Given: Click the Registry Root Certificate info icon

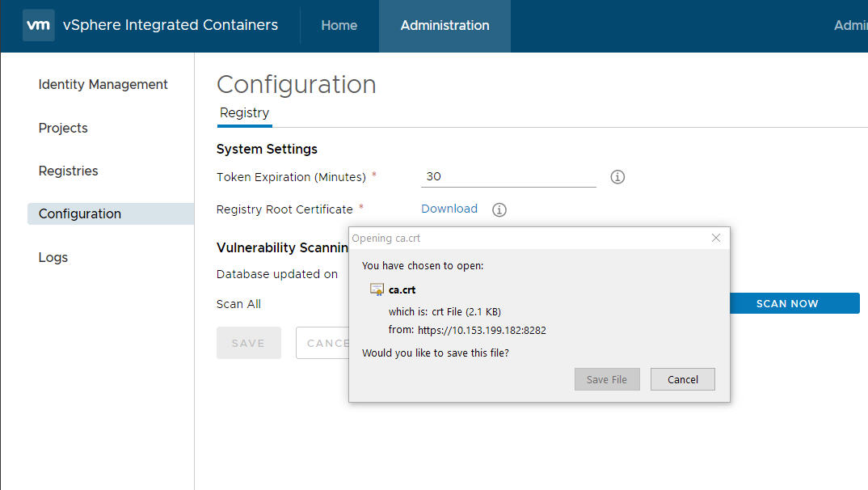Looking at the screenshot, I should click(499, 209).
